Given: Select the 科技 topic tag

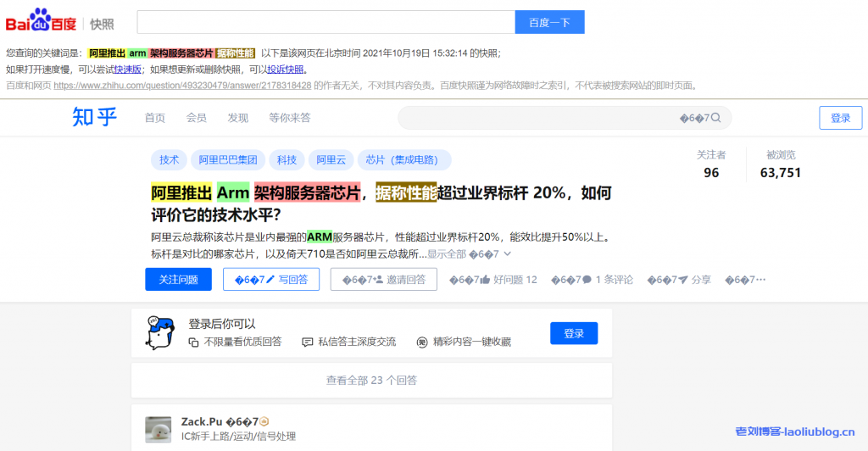Looking at the screenshot, I should click(287, 160).
